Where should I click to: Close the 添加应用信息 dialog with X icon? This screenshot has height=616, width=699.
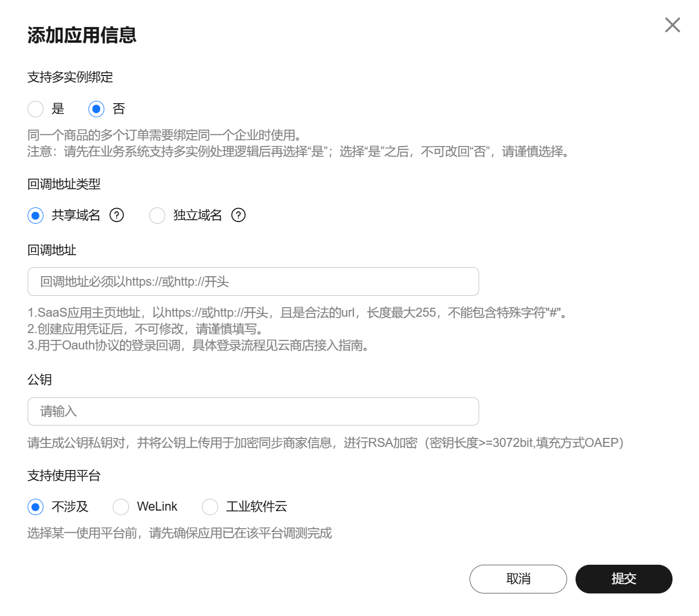point(673,25)
